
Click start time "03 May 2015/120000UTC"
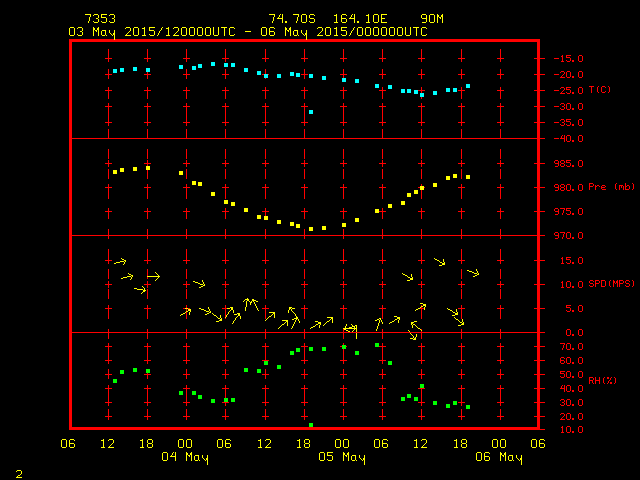pos(152,32)
